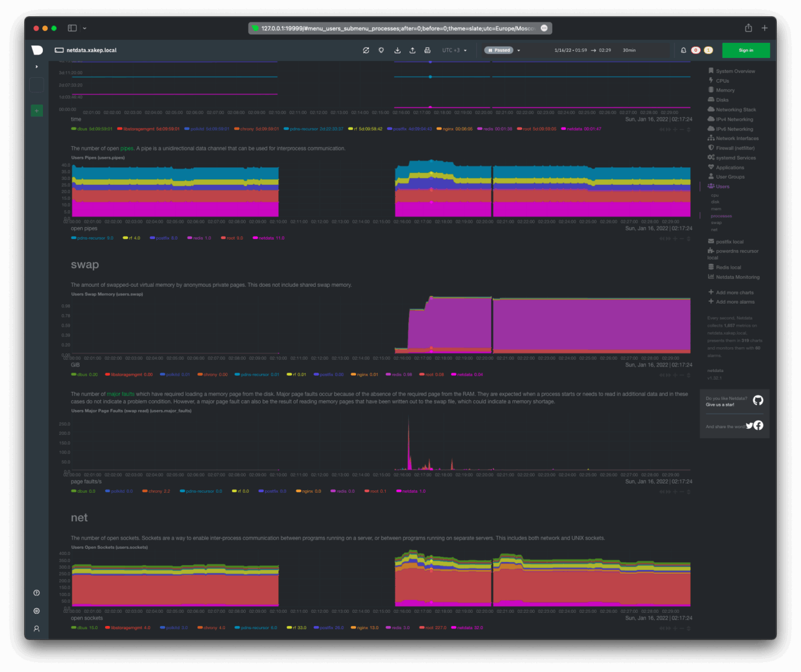This screenshot has width=801, height=672.
Task: Select the swap submenu under Users
Action: (716, 223)
